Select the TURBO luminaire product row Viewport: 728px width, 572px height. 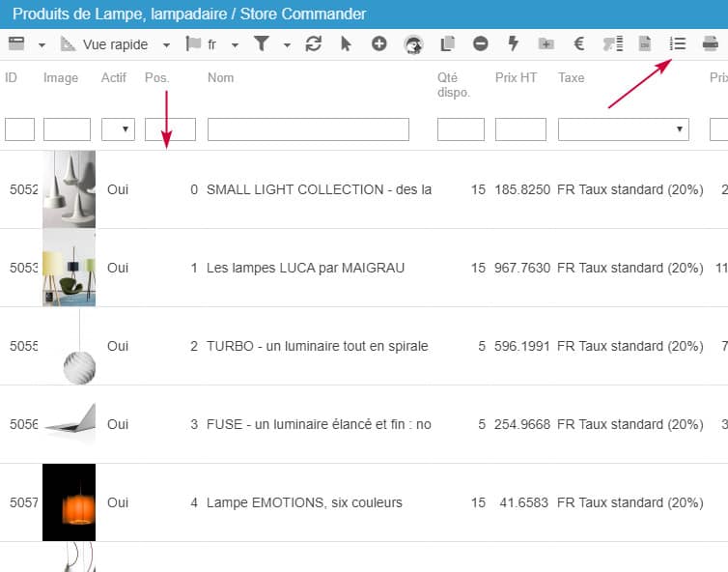click(x=317, y=346)
